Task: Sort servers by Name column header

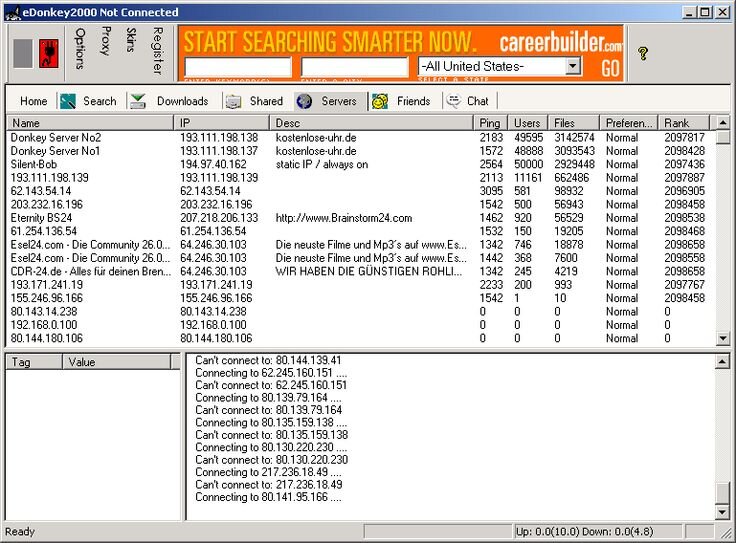Action: pyautogui.click(x=90, y=123)
